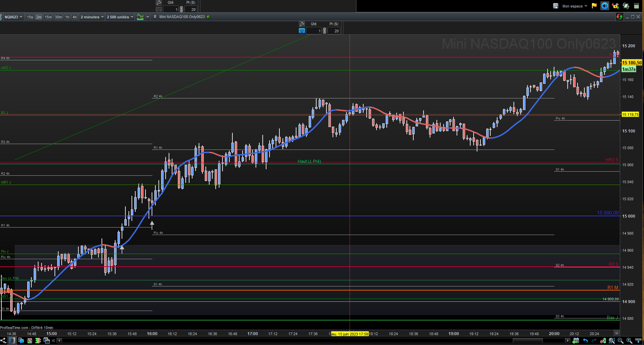Open the wrench settings above chart Qté
Screen dimensions: 644x345
302,24
